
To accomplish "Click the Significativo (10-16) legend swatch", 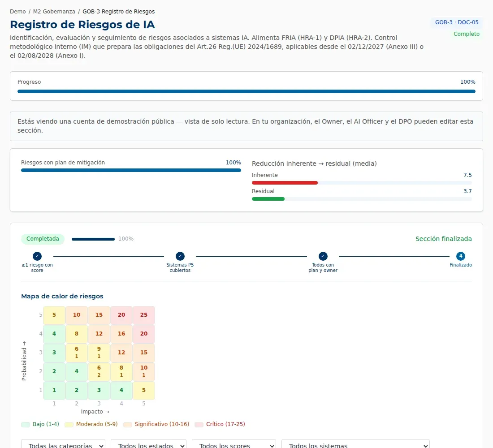I will pyautogui.click(x=128, y=425).
